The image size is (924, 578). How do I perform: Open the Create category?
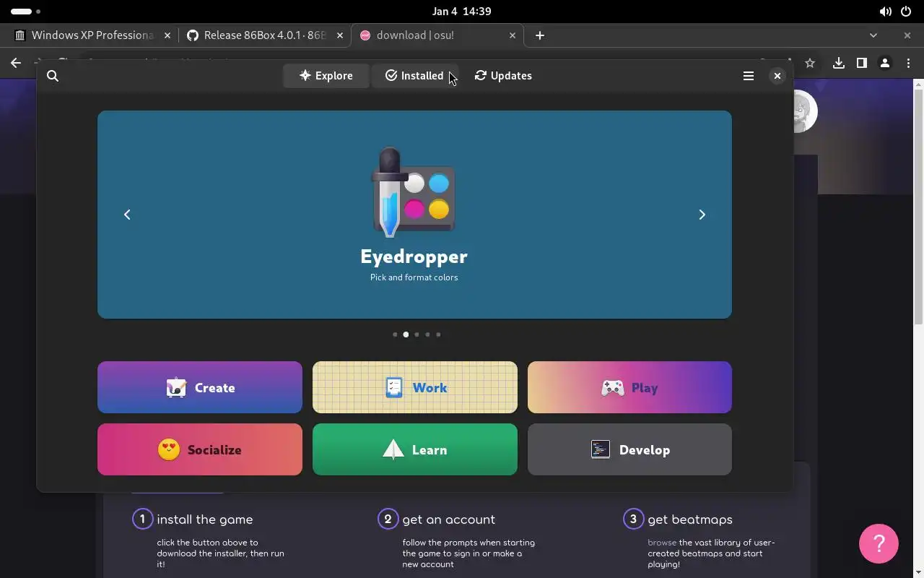point(200,387)
